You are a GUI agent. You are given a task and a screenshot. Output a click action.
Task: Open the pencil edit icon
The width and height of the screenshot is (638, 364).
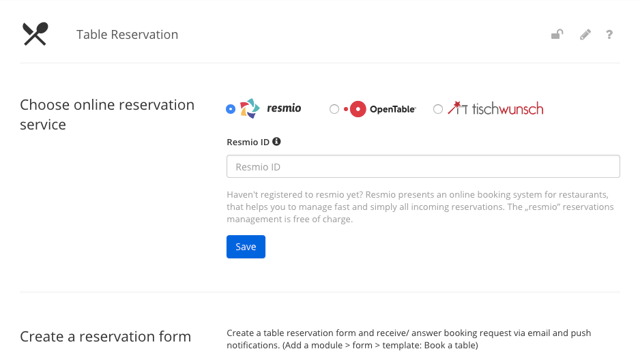(585, 35)
